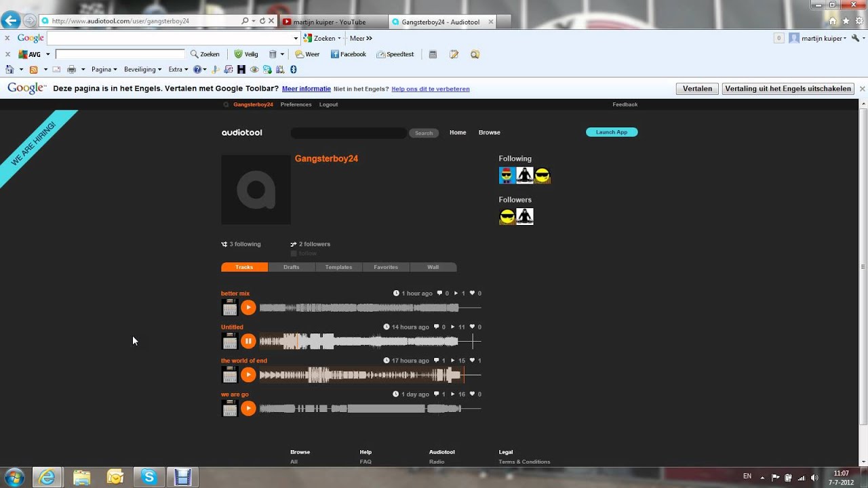Click the browser back button
Image resolution: width=868 pixels, height=488 pixels.
pyautogui.click(x=11, y=21)
